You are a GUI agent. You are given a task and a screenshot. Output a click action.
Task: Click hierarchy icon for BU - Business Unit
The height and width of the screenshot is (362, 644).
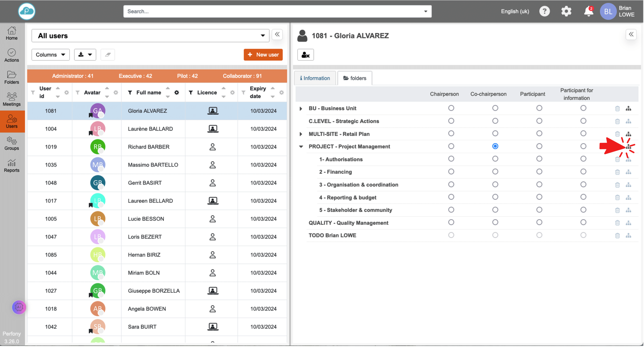[x=628, y=108]
